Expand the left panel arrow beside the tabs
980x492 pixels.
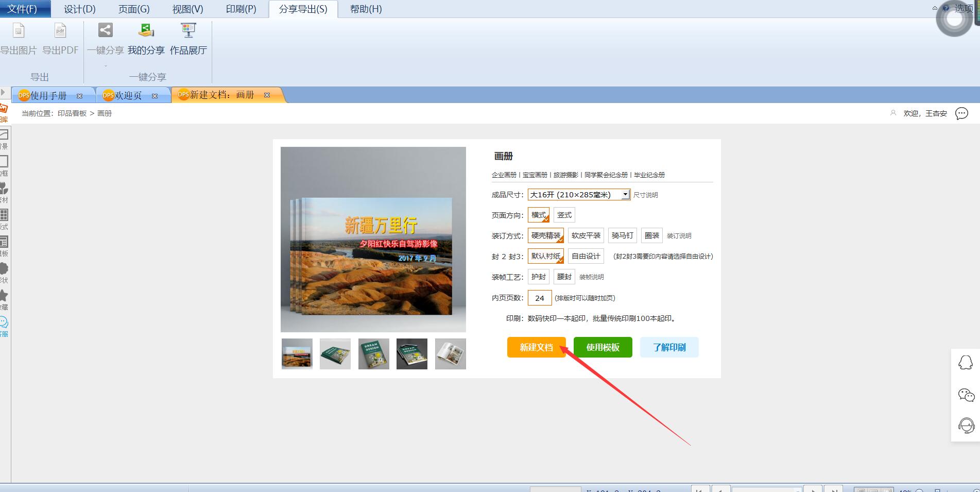pos(3,93)
